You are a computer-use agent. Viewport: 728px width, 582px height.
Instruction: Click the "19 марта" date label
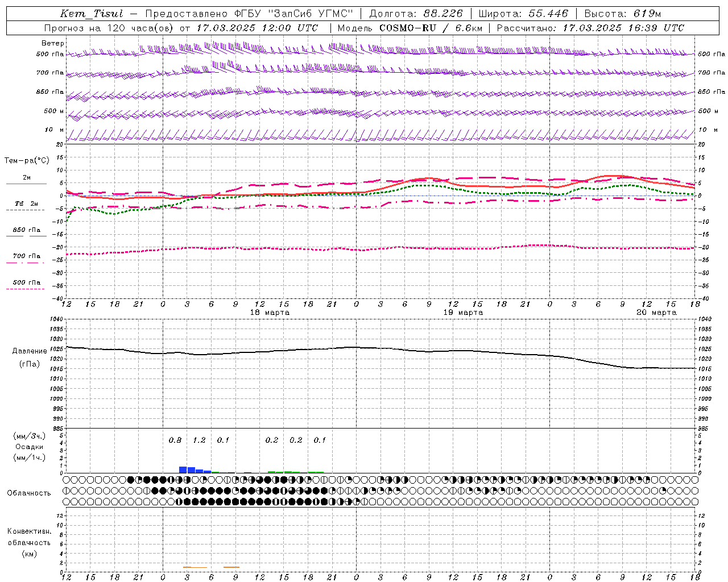(464, 313)
